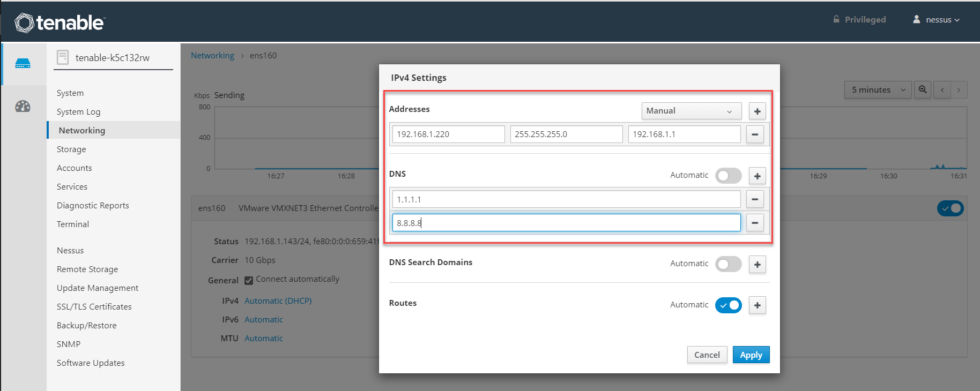
Task: Remove the 1.1.1.1 DNS entry
Action: pos(755,199)
